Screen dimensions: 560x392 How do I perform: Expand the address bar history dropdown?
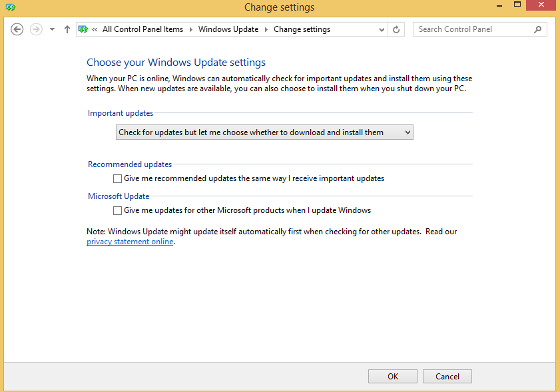click(x=382, y=29)
